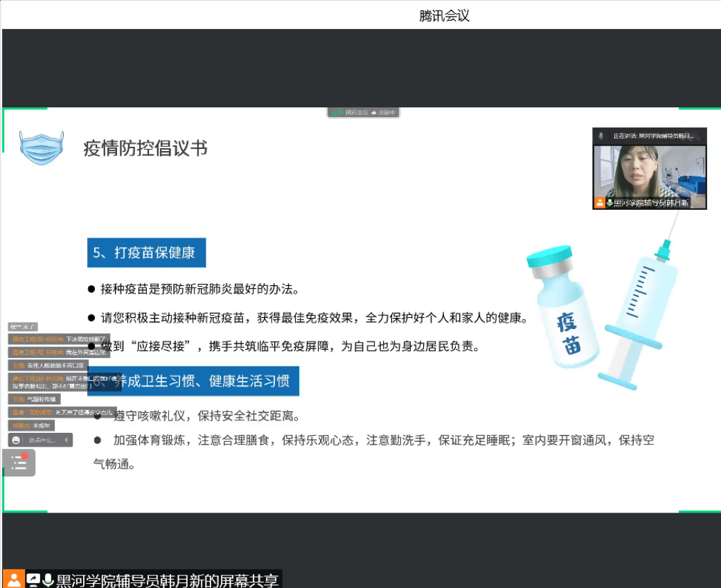Click the 气溶胶传播 chat message

43,399
